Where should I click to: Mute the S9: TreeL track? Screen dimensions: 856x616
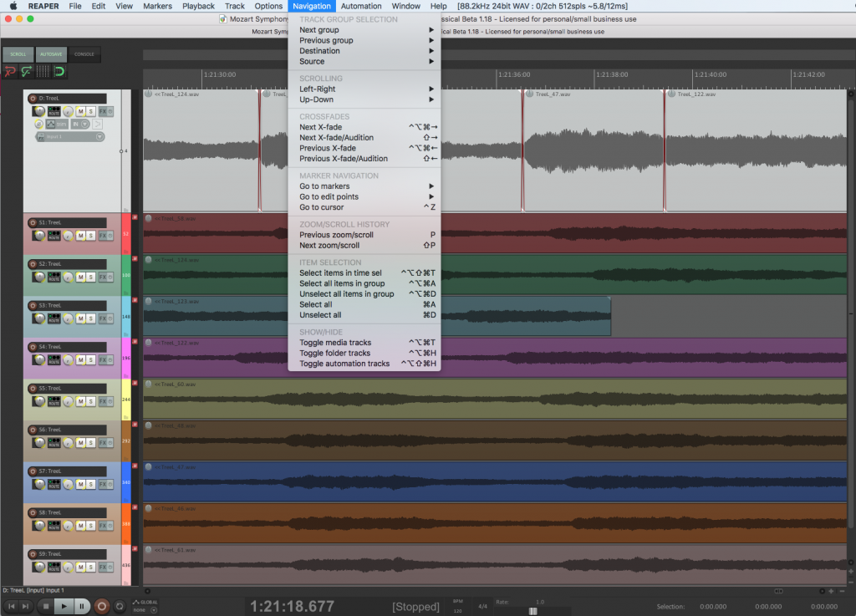click(81, 567)
